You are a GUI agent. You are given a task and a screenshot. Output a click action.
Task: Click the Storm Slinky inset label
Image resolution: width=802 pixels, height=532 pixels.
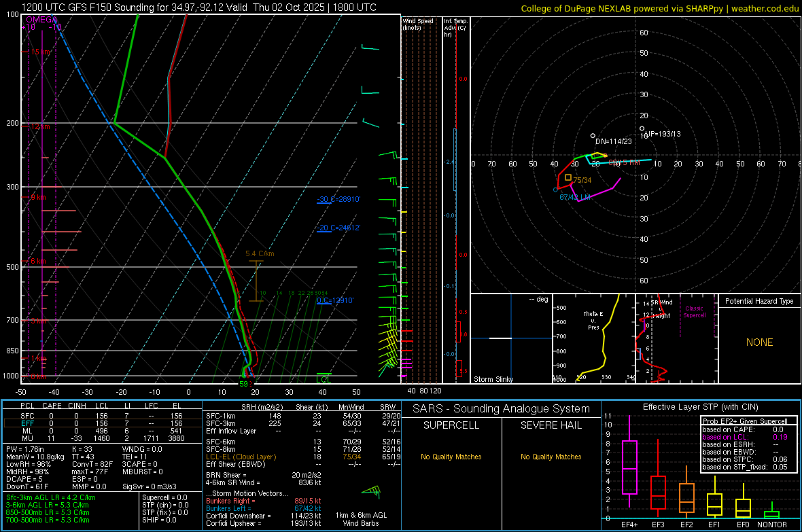493,379
